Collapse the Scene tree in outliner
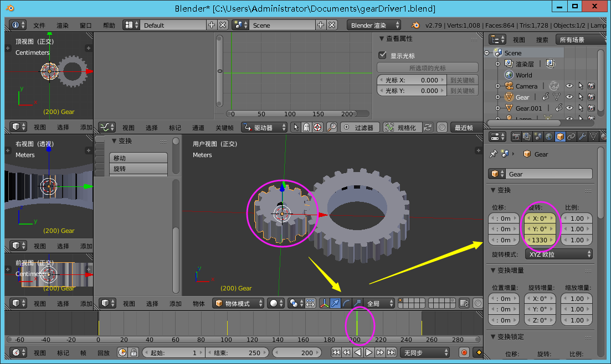This screenshot has height=364, width=611. click(487, 53)
